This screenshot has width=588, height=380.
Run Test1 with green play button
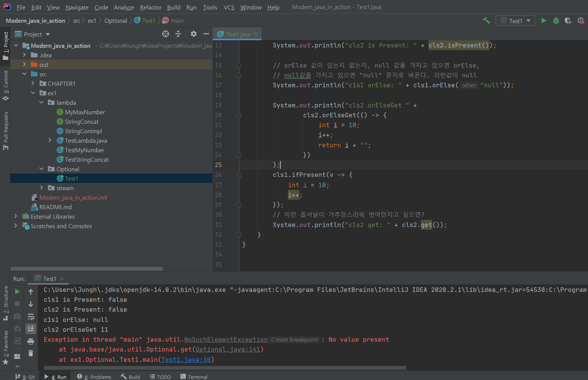[544, 20]
